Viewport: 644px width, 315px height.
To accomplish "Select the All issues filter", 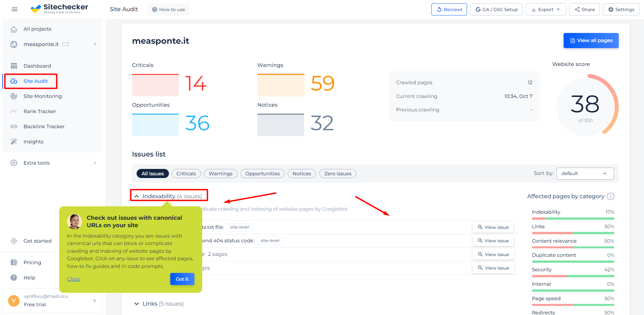I will tap(152, 174).
